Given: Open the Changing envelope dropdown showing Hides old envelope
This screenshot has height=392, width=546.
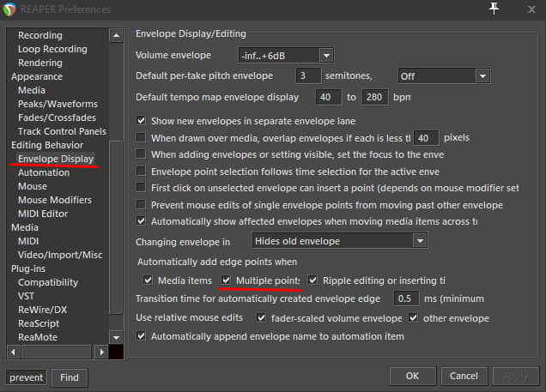Looking at the screenshot, I should click(340, 241).
